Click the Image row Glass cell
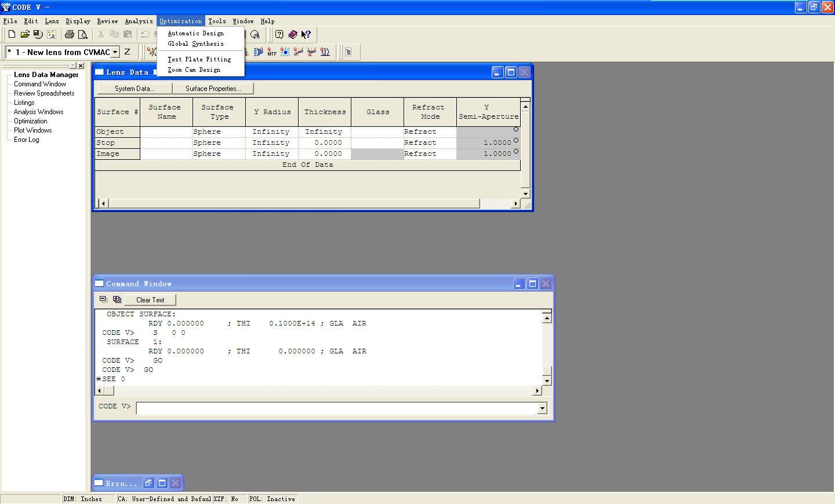The height and width of the screenshot is (504, 835). pos(377,154)
